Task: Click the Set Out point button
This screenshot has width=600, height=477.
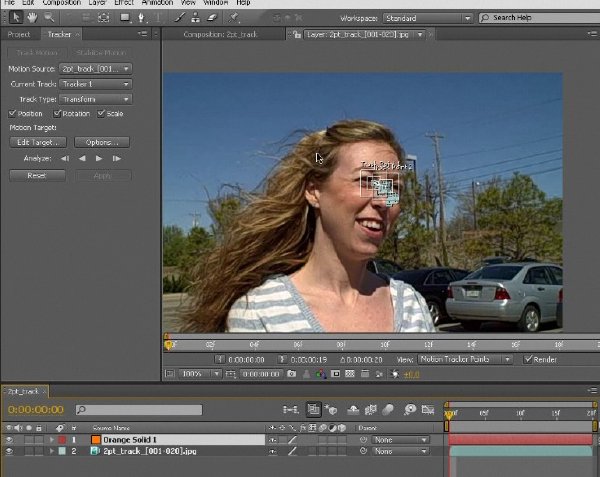Action: click(x=282, y=359)
